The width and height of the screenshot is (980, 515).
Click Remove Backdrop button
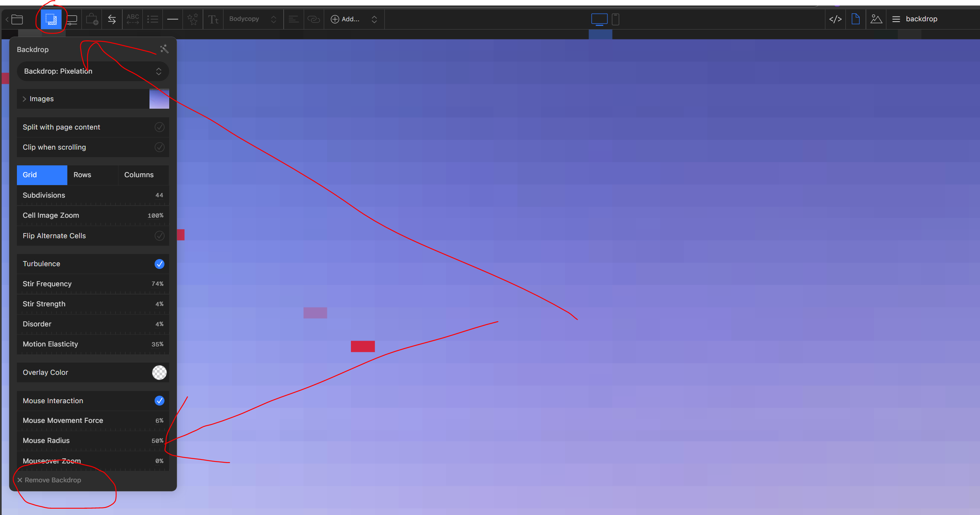click(49, 480)
